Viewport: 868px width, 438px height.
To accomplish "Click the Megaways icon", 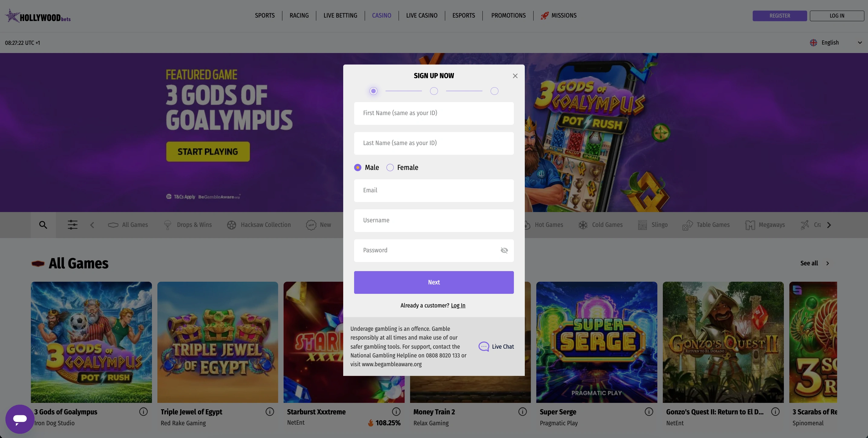I will (750, 225).
